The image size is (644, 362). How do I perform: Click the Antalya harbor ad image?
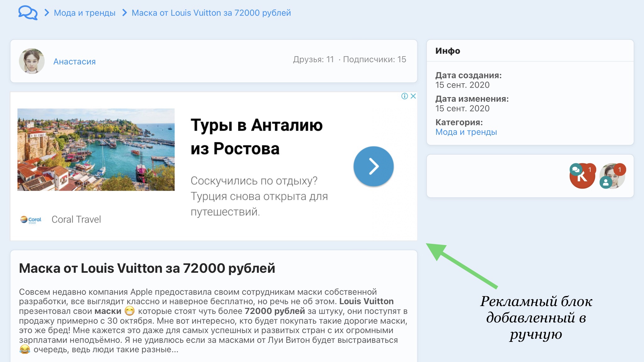point(96,150)
